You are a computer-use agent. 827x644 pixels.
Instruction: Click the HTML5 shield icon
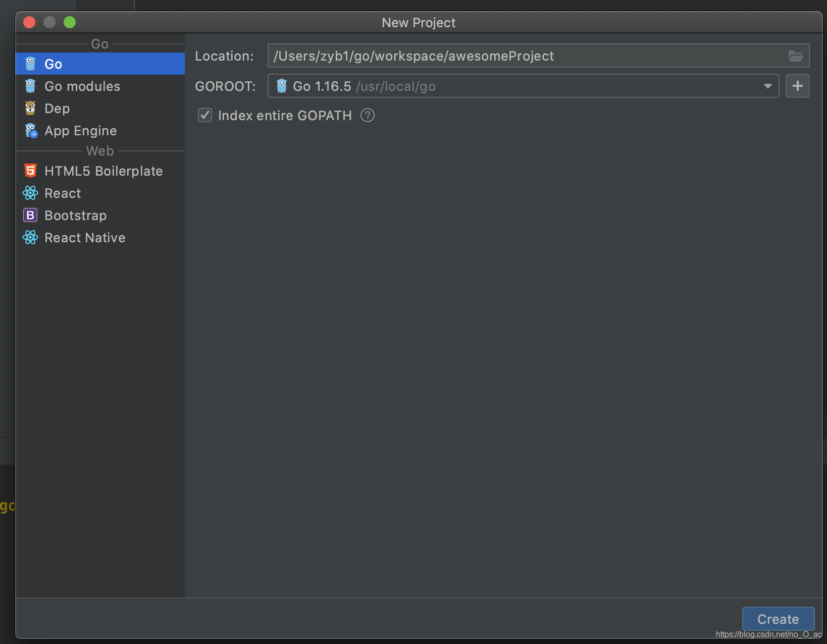30,171
